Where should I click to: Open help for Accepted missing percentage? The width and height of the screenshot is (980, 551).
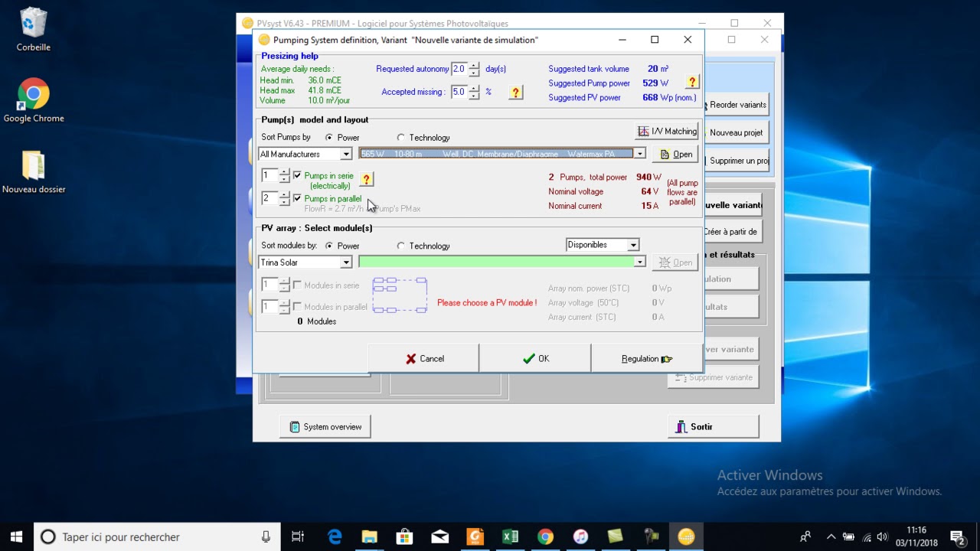[x=516, y=93]
